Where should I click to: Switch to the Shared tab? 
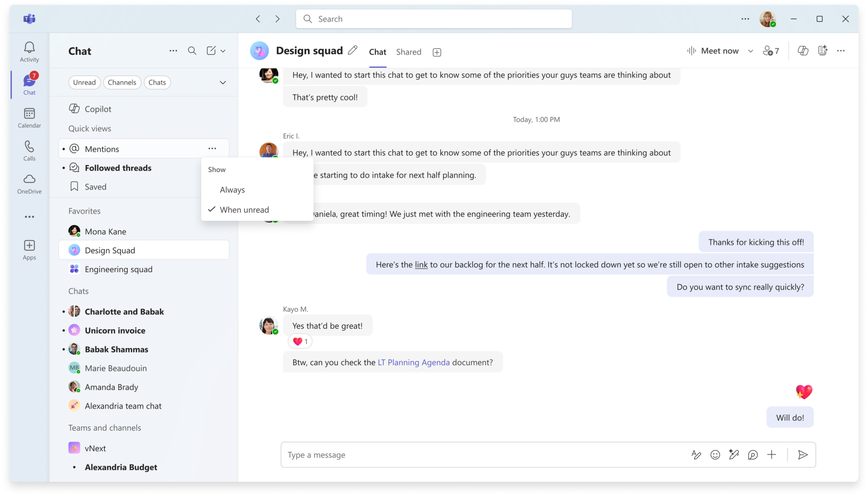(x=408, y=52)
